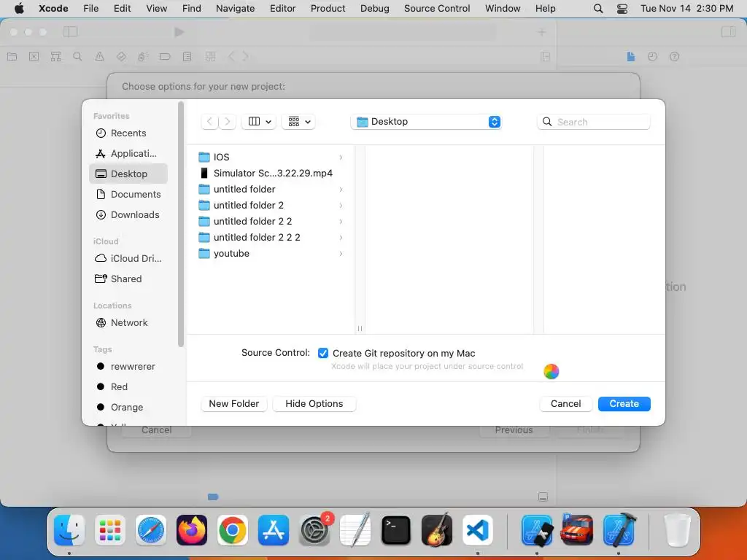Viewport: 747px width, 560px height.
Task: Open the Product menu
Action: click(x=328, y=8)
